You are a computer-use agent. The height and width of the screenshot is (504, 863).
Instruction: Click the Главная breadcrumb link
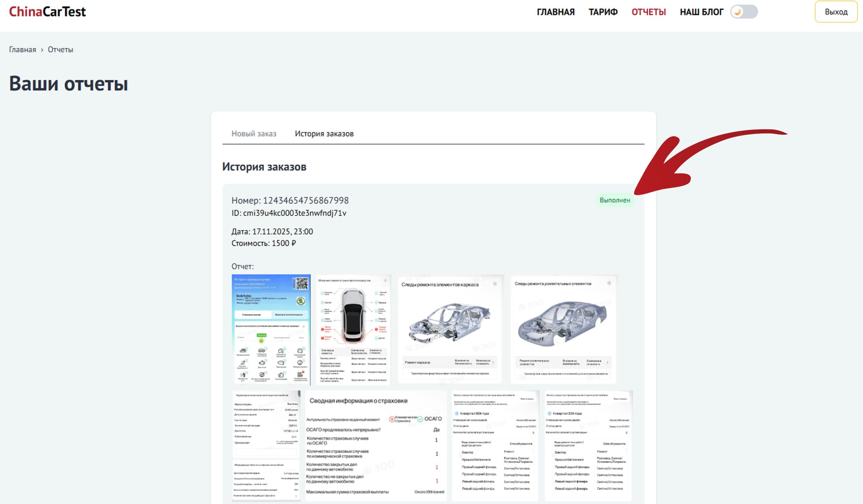coord(22,50)
